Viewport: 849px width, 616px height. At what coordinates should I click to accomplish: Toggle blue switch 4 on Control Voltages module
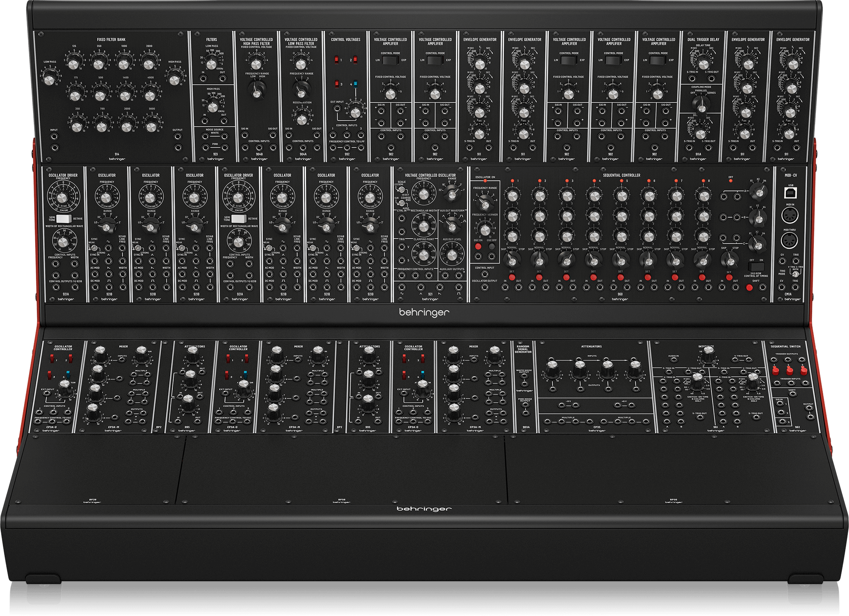click(x=355, y=84)
